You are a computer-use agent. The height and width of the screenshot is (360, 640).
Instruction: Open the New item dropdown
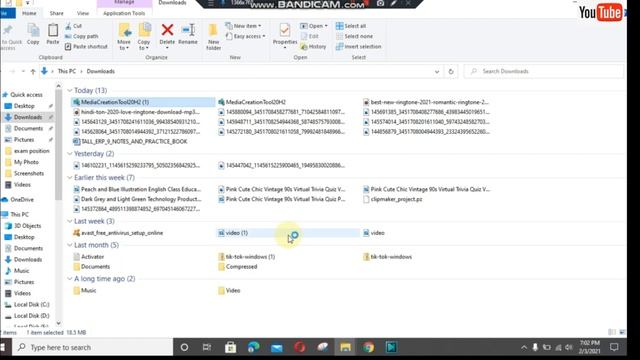243,26
